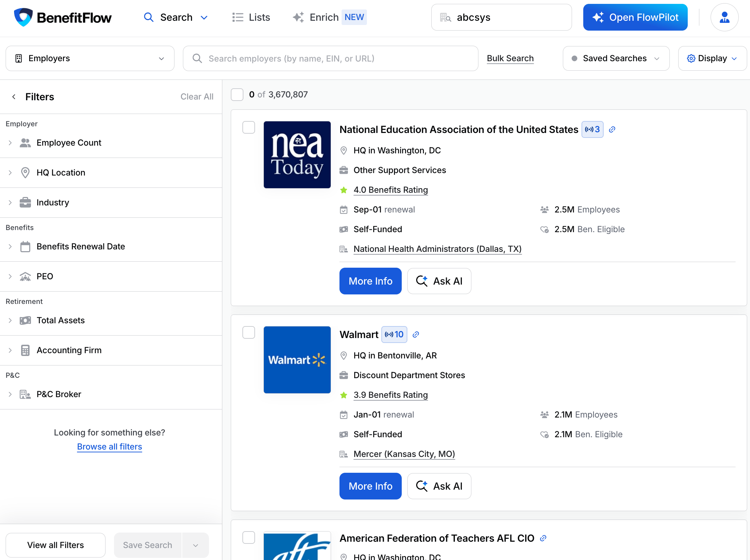Click View all Filters button
The image size is (750, 560).
[x=56, y=545]
